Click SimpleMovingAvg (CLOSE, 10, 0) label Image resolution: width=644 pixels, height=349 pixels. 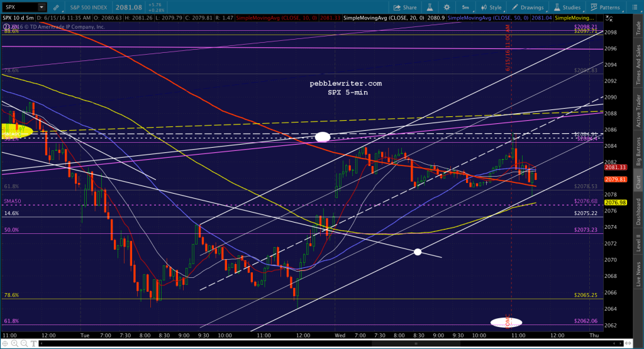tap(277, 18)
